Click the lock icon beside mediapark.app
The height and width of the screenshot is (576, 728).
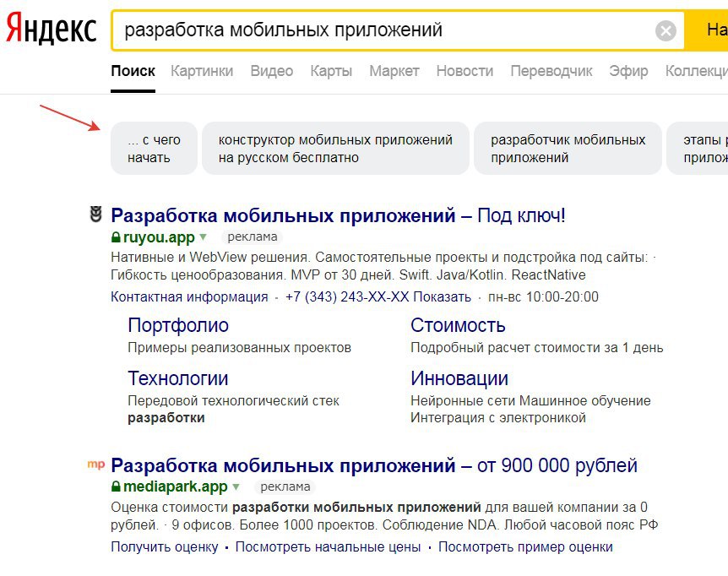(116, 486)
